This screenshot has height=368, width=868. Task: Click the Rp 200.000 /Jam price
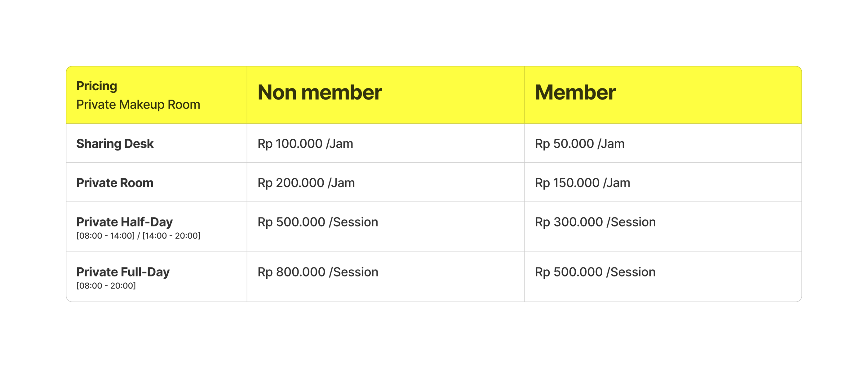[x=306, y=183]
